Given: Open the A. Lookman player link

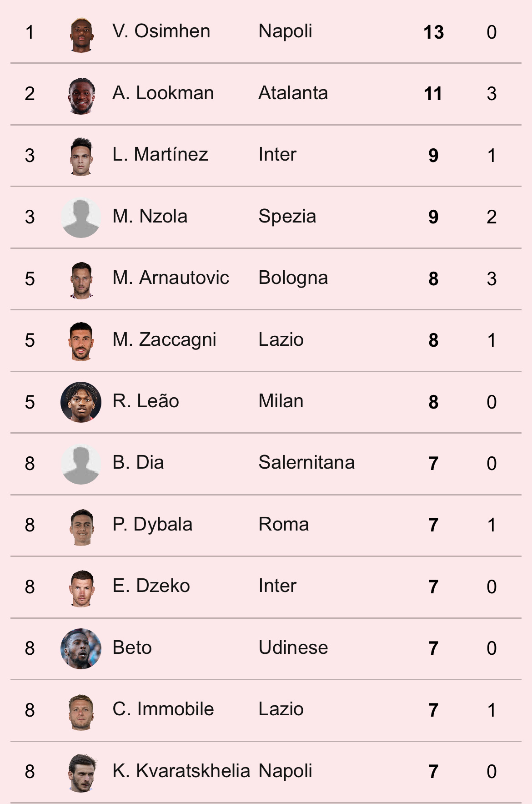Looking at the screenshot, I should [x=163, y=93].
